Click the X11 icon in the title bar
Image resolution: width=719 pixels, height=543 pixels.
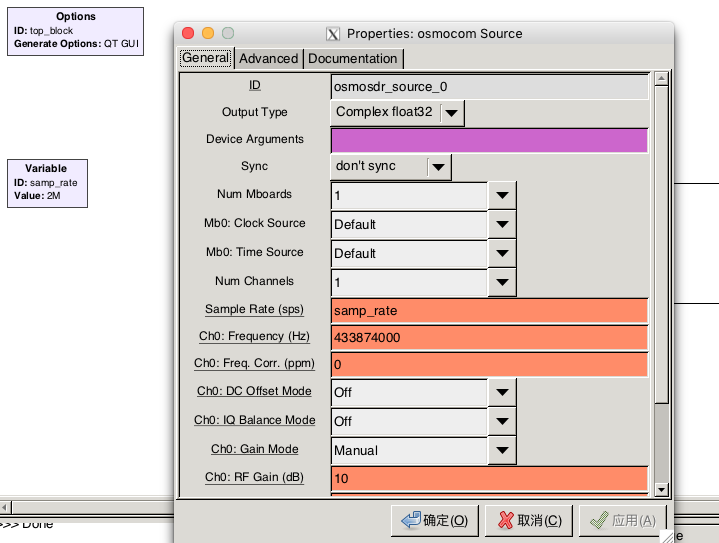tap(333, 34)
